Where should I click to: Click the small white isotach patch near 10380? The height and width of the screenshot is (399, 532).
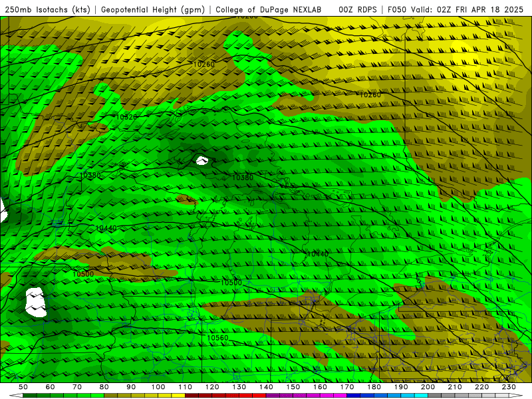pos(202,160)
